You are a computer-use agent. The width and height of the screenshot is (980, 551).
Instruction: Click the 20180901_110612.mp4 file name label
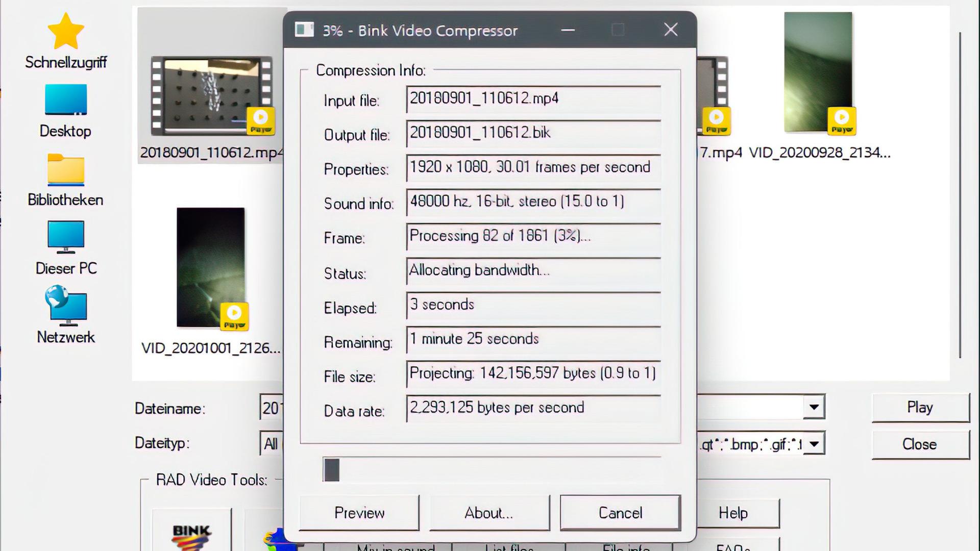point(211,153)
